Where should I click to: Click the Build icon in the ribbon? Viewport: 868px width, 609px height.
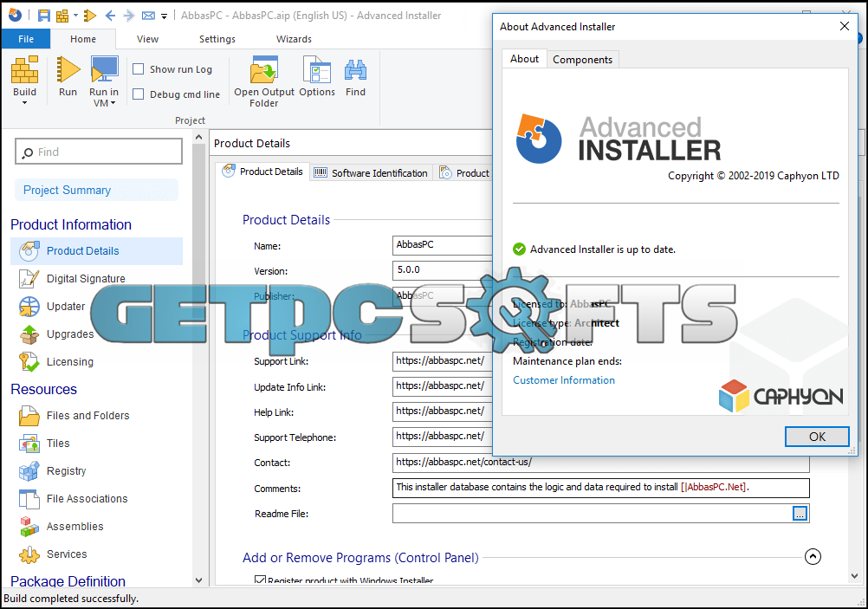coord(25,70)
